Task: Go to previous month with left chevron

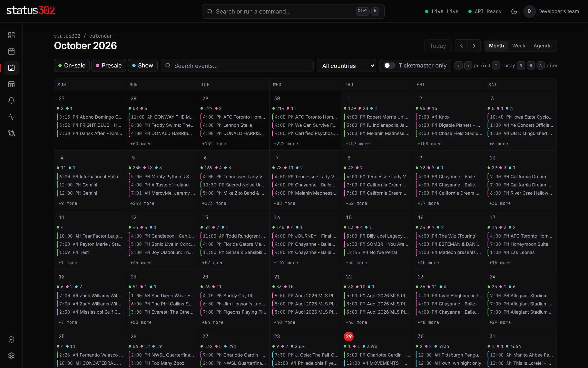Action: 461,46
